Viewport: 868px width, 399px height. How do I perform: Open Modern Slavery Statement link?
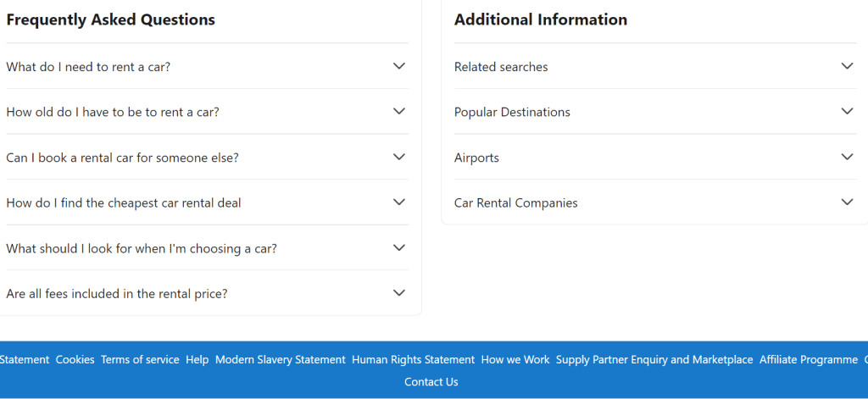click(281, 359)
